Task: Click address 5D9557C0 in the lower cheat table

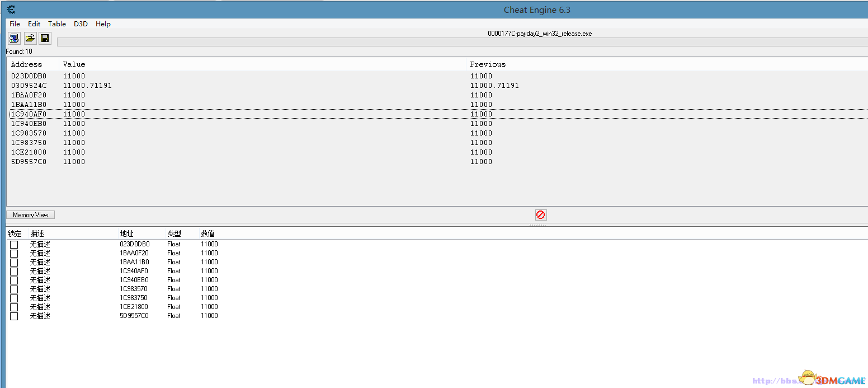Action: coord(134,316)
